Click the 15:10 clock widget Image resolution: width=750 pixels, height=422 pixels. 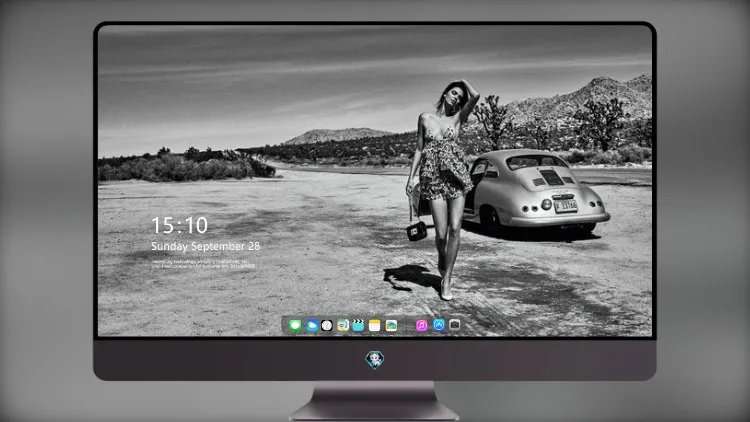coord(179,225)
